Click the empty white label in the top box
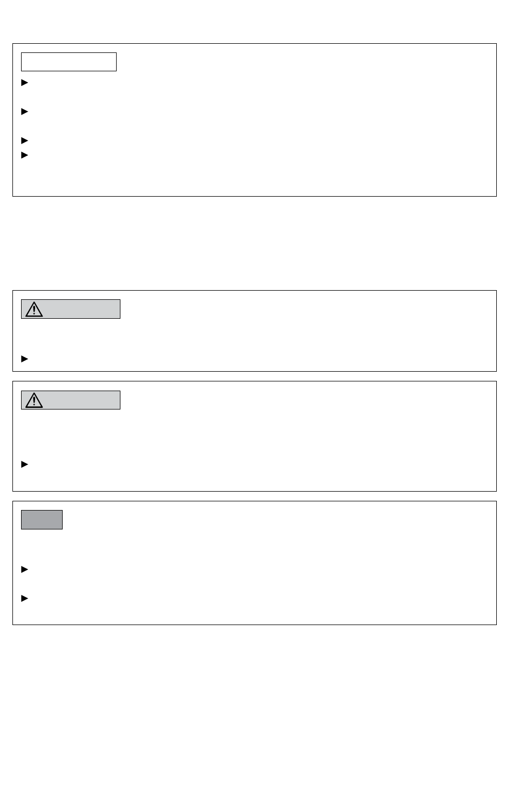Image resolution: width=513 pixels, height=812 pixels. 69,62
